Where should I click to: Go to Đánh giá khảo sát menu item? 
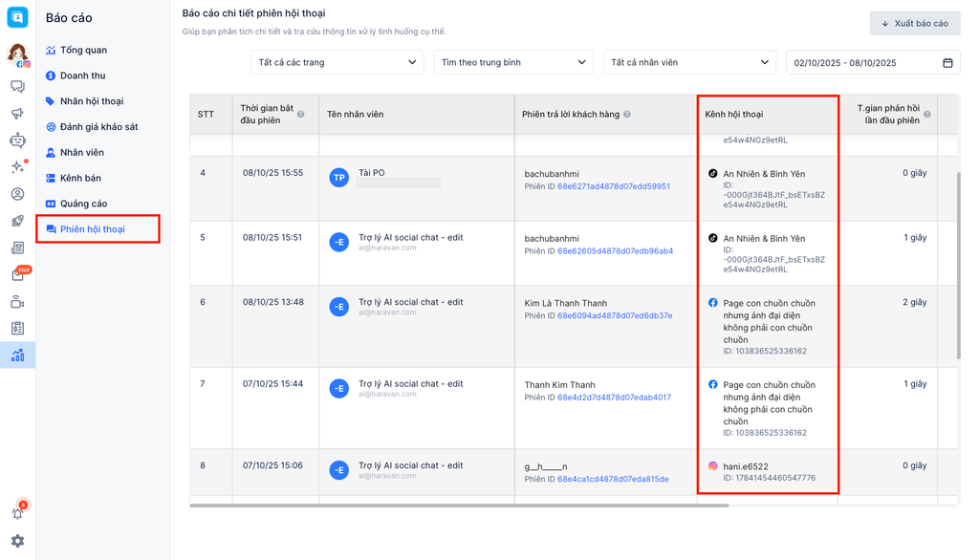click(x=98, y=127)
